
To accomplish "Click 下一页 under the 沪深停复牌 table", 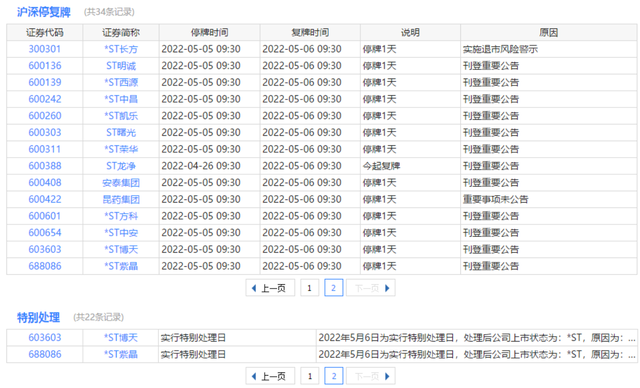I will pyautogui.click(x=371, y=288).
